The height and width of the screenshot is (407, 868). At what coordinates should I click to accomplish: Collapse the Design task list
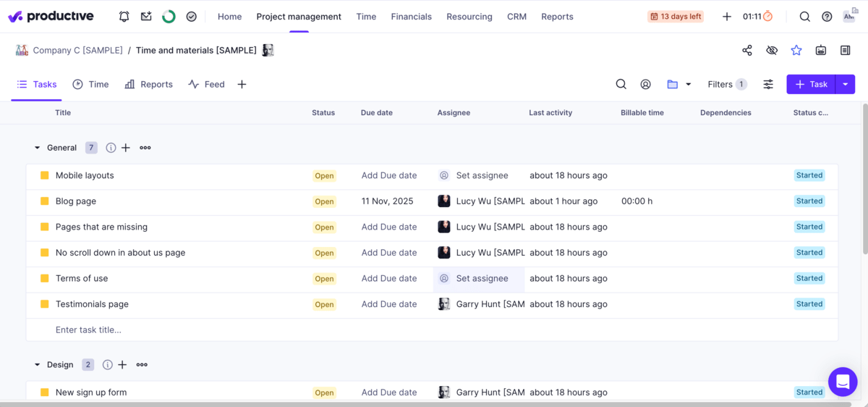click(x=38, y=365)
